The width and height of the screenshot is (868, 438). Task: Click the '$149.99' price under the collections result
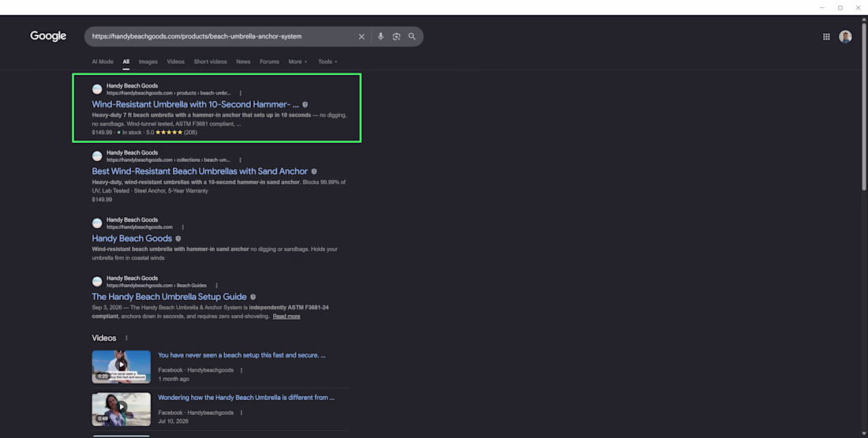tap(102, 200)
